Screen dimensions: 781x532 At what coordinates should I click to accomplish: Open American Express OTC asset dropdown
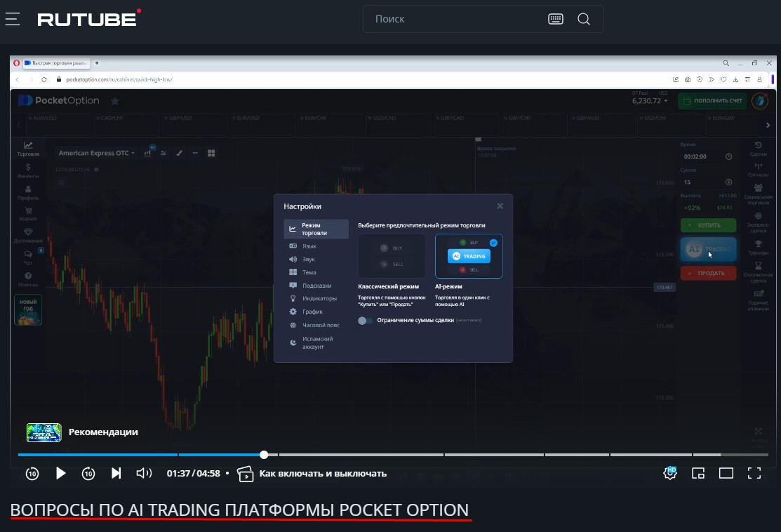[97, 153]
